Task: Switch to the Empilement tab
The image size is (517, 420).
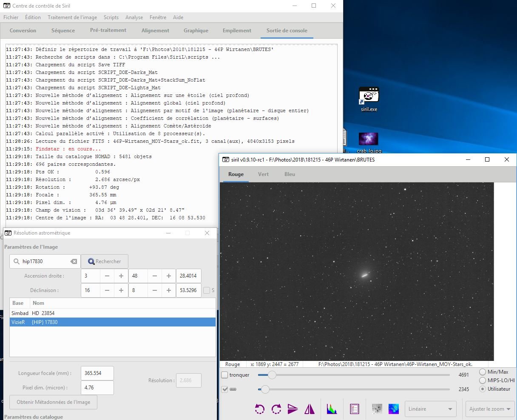Action: pos(237,31)
